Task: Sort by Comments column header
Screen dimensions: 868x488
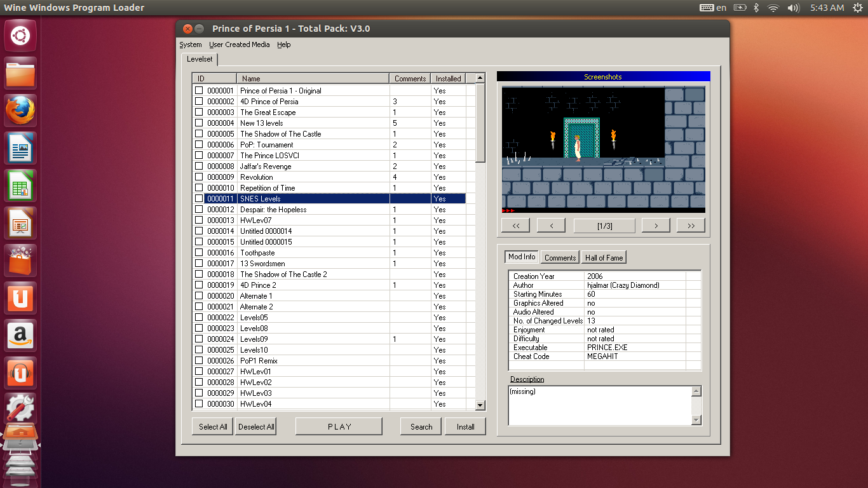Action: [x=410, y=78]
